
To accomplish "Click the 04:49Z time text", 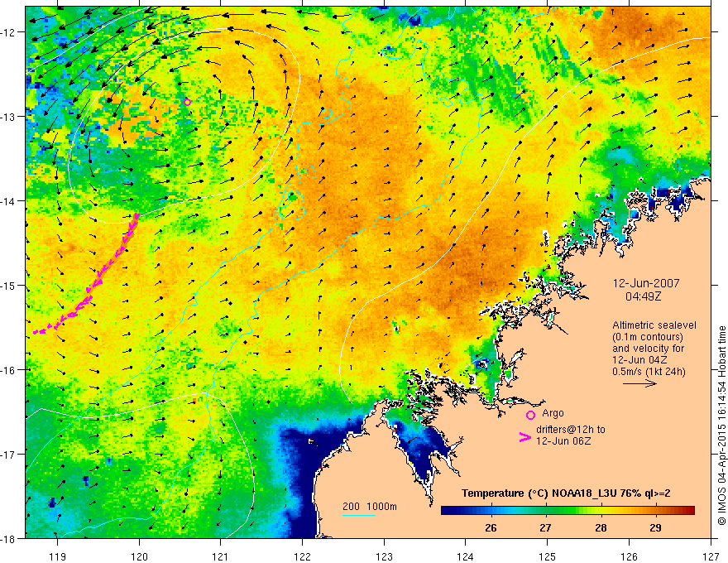I will pos(643,296).
